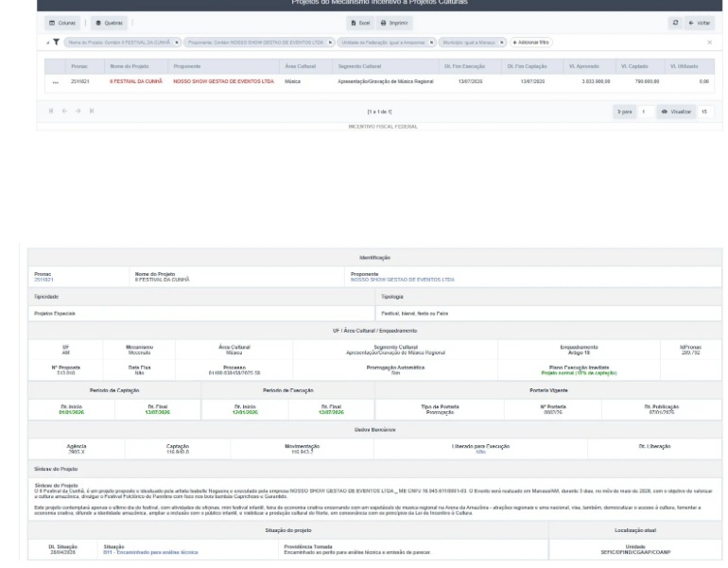
Task: Sort table by Área Cultural column
Action: click(x=300, y=66)
